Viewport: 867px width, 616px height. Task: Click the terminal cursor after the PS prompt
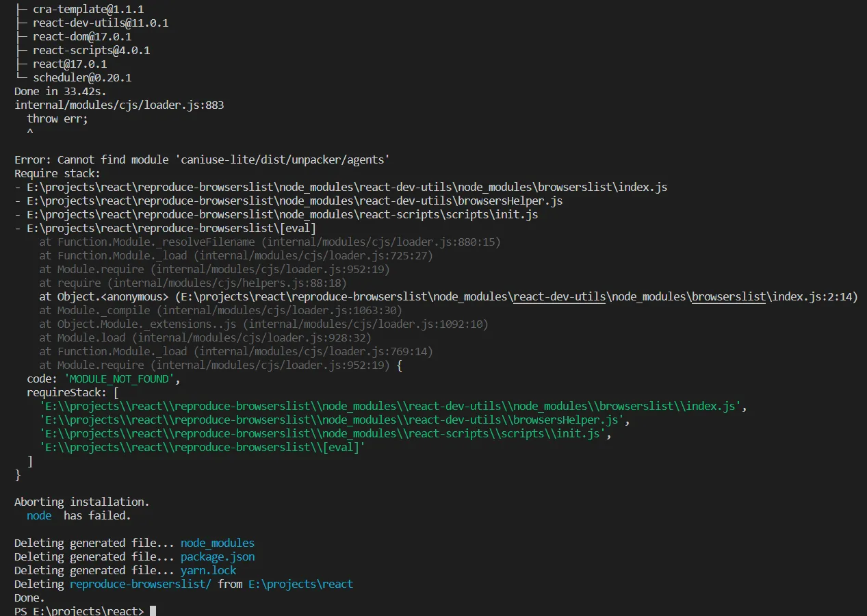point(153,611)
